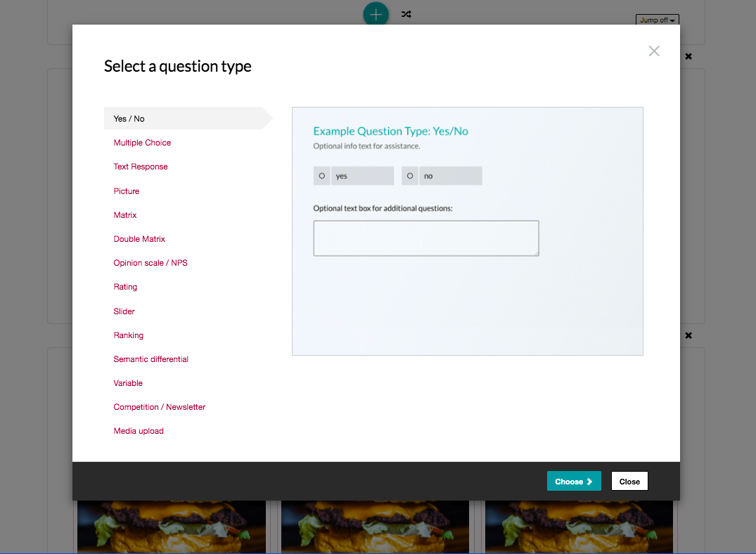Select the Media upload question type
This screenshot has width=756, height=554.
[x=139, y=431]
